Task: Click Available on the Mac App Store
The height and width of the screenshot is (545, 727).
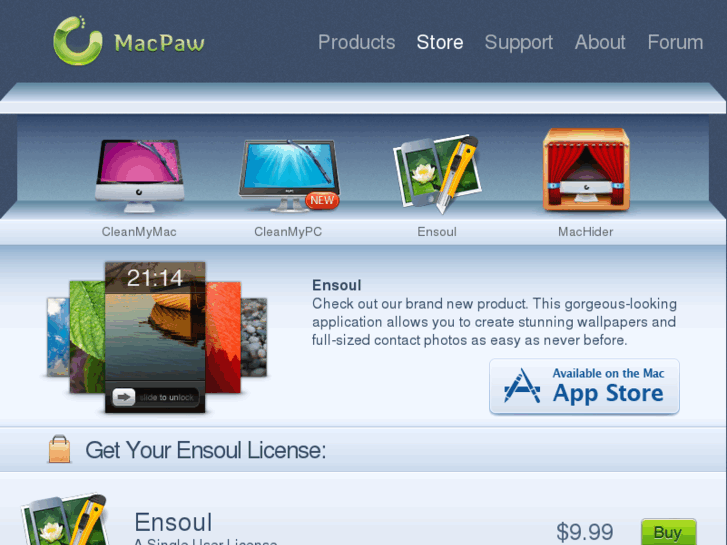Action: pyautogui.click(x=584, y=386)
